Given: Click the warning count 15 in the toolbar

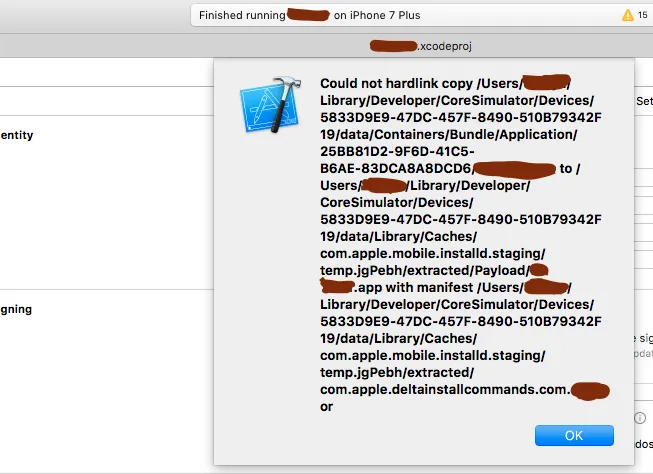Looking at the screenshot, I should 643,15.
